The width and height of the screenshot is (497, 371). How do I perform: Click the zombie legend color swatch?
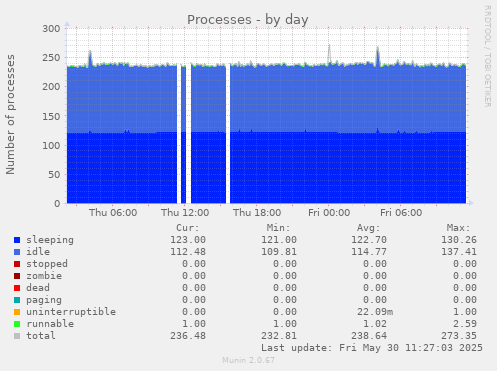pyautogui.click(x=17, y=276)
